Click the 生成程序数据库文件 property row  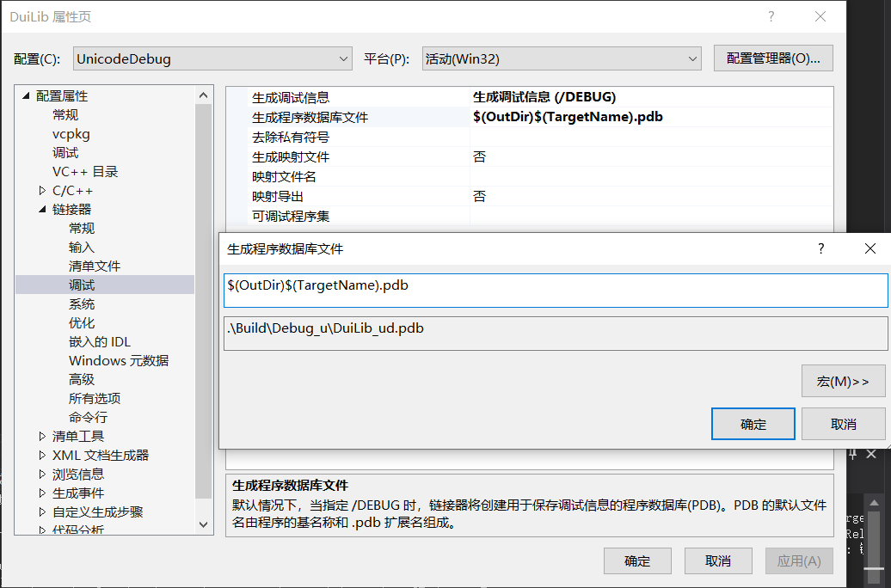coord(540,117)
